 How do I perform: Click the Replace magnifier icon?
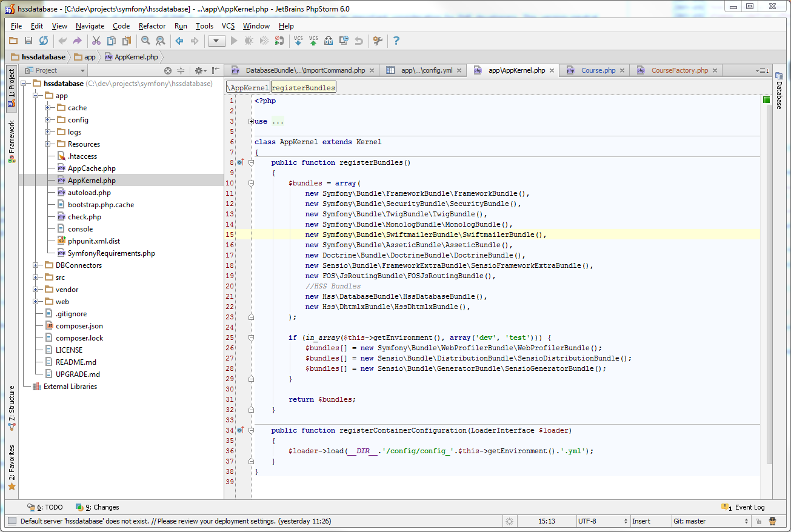tap(161, 41)
